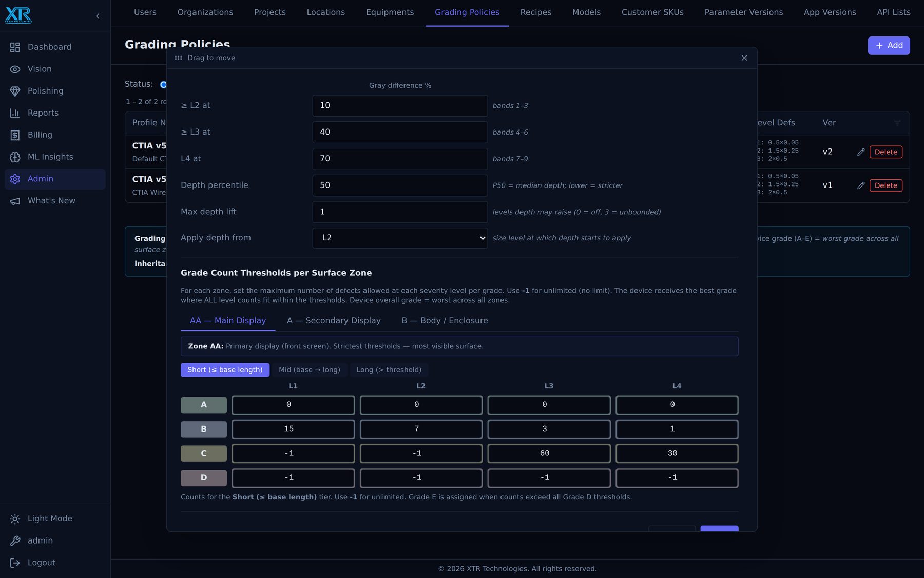Screen dimensions: 924x578
Task: Click grade B L1 threshold field
Action: [293, 430]
